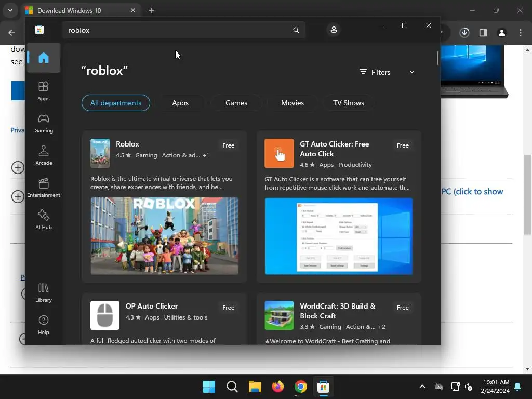
Task: Go to the Gaming section in sidebar
Action: pyautogui.click(x=44, y=123)
